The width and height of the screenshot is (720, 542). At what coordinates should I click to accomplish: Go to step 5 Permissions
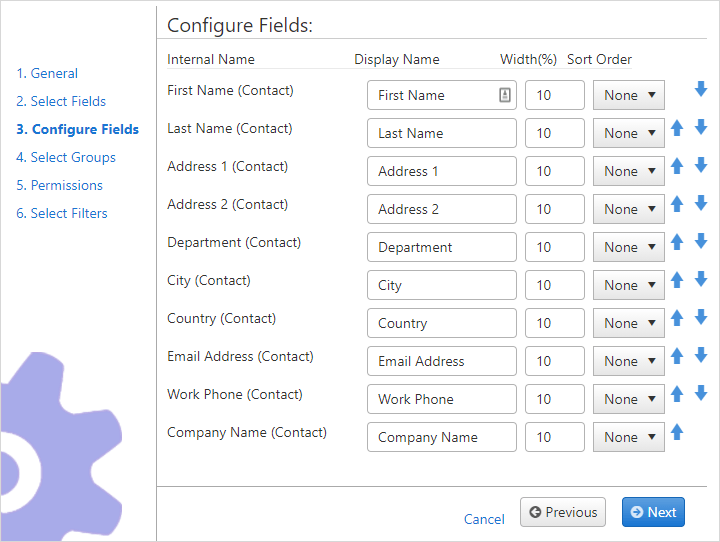pyautogui.click(x=59, y=185)
